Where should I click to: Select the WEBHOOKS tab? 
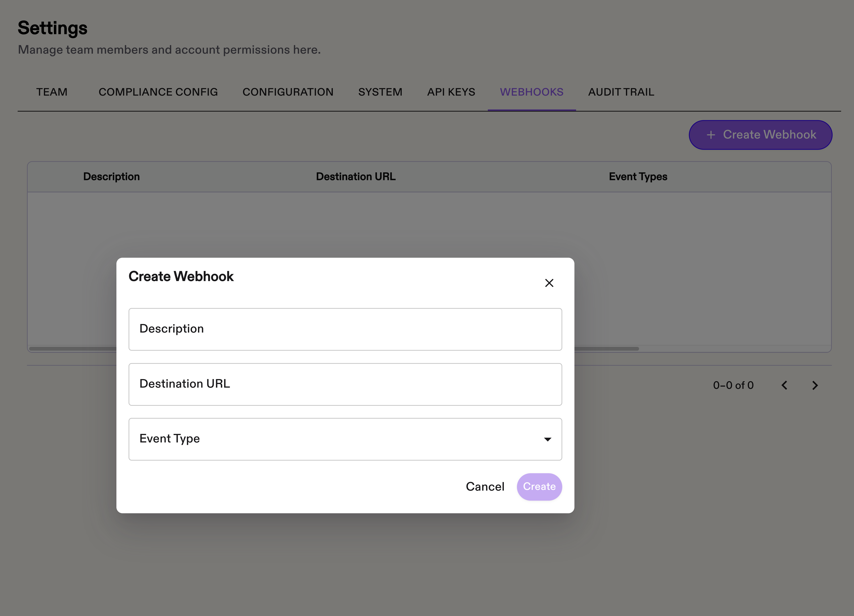click(531, 92)
